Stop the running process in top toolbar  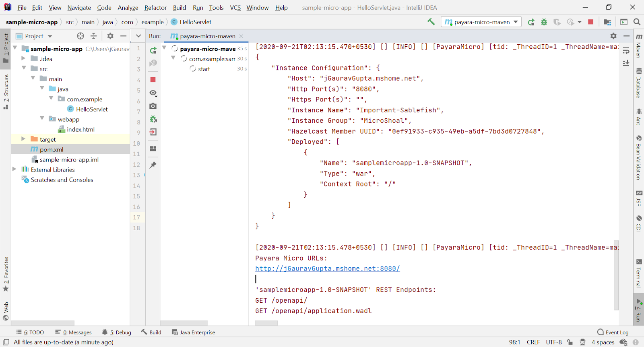(x=590, y=22)
